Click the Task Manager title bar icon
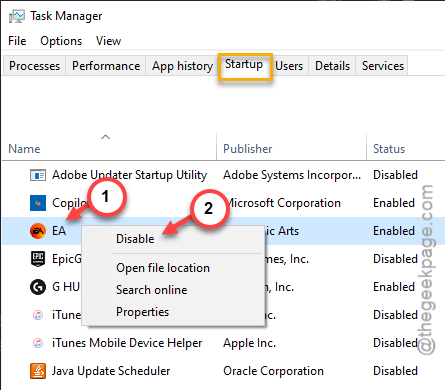Viewport: 445px width, 390px height. click(17, 16)
